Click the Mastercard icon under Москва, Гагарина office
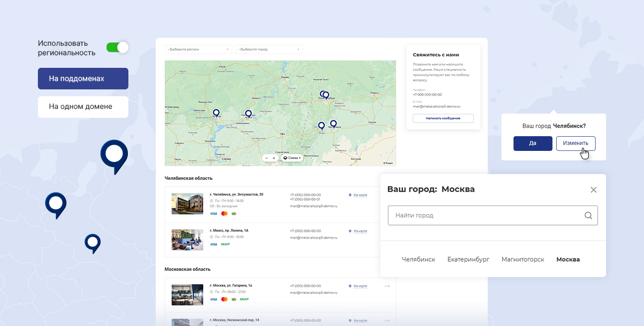Viewport: 644px width, 326px height. pos(224,299)
